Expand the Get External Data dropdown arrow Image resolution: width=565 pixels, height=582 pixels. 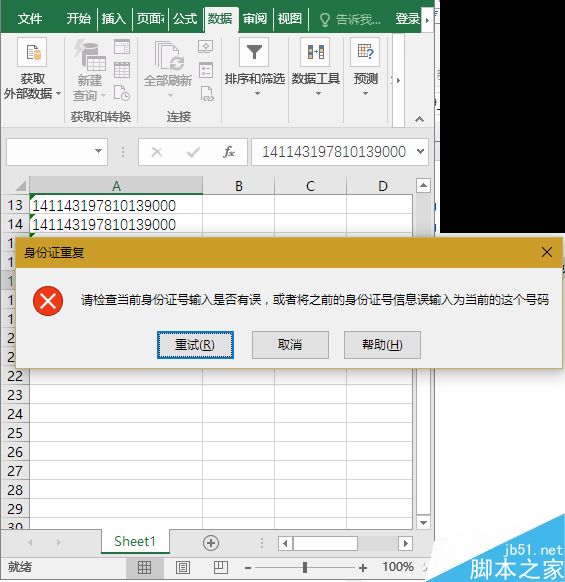[58, 94]
